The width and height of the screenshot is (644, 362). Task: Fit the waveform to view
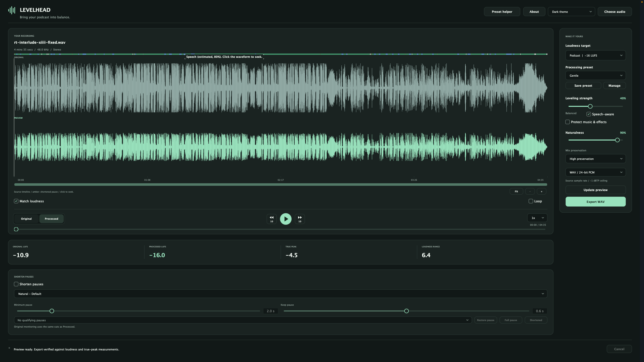tap(516, 192)
